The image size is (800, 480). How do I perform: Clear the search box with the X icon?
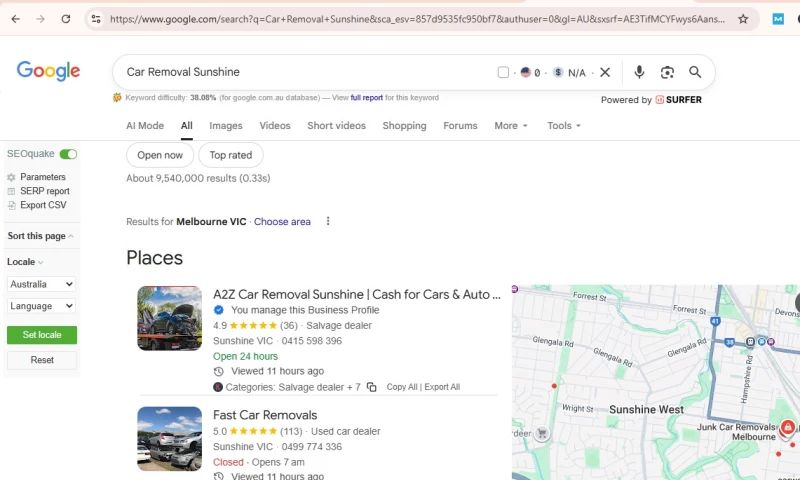(x=605, y=72)
